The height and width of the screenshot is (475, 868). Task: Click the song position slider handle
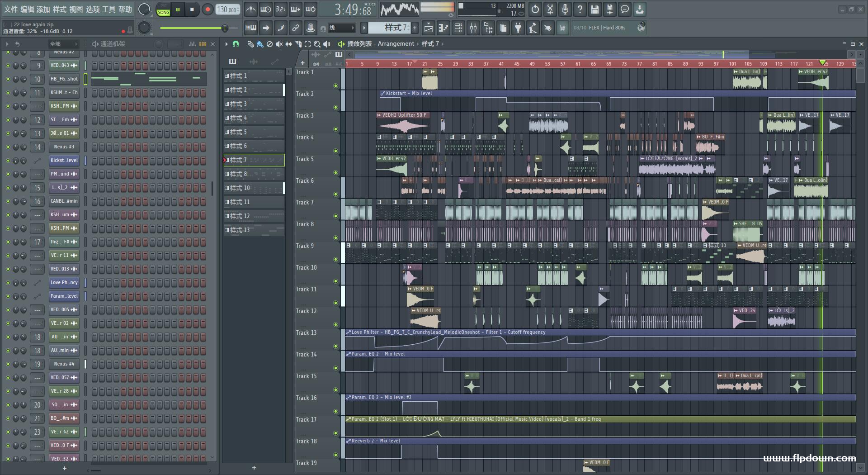point(224,28)
